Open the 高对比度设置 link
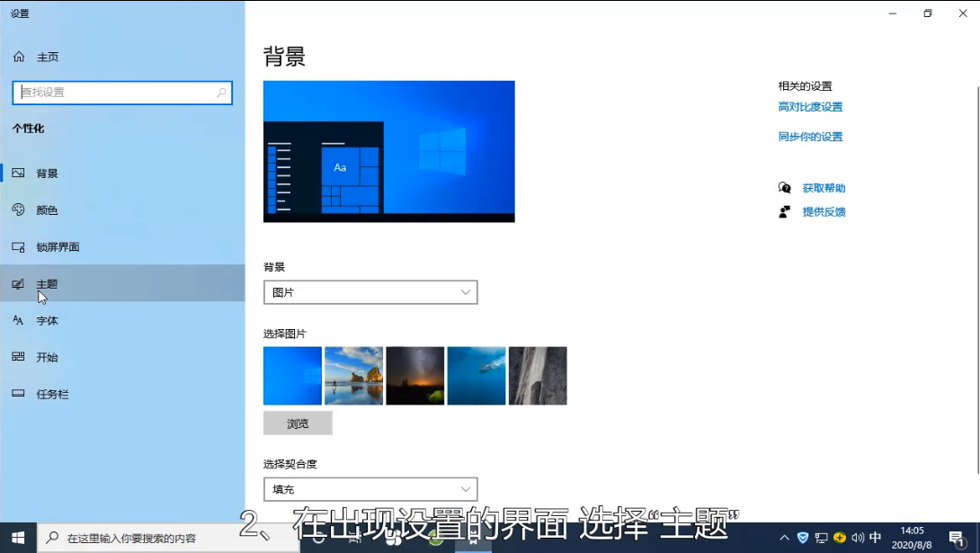 click(x=810, y=107)
